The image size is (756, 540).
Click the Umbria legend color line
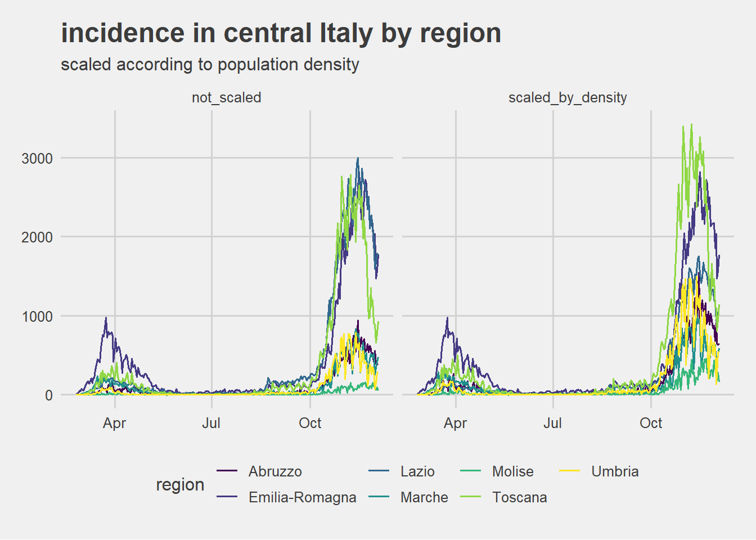pos(569,471)
